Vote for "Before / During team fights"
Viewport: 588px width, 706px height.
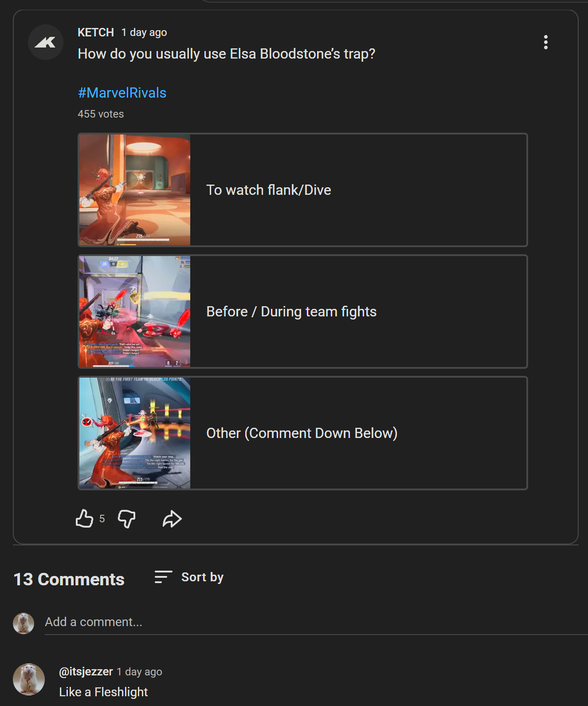tap(357, 312)
